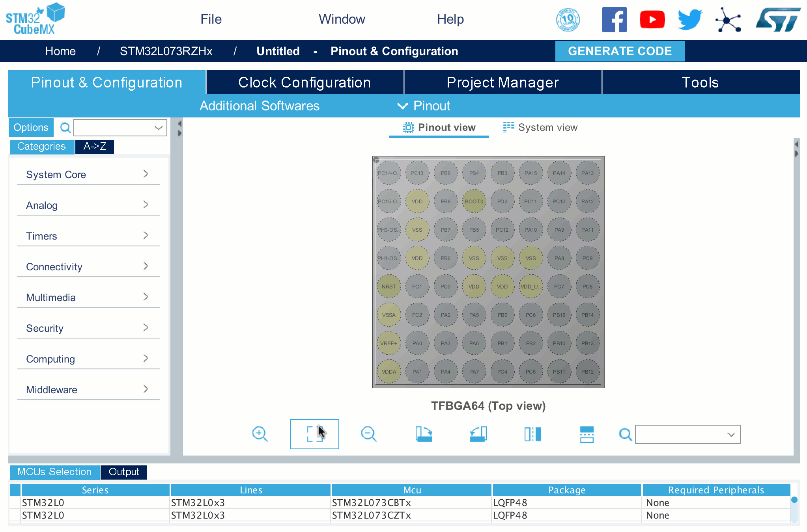
Task: Open the Clock Configuration tab
Action: click(304, 82)
